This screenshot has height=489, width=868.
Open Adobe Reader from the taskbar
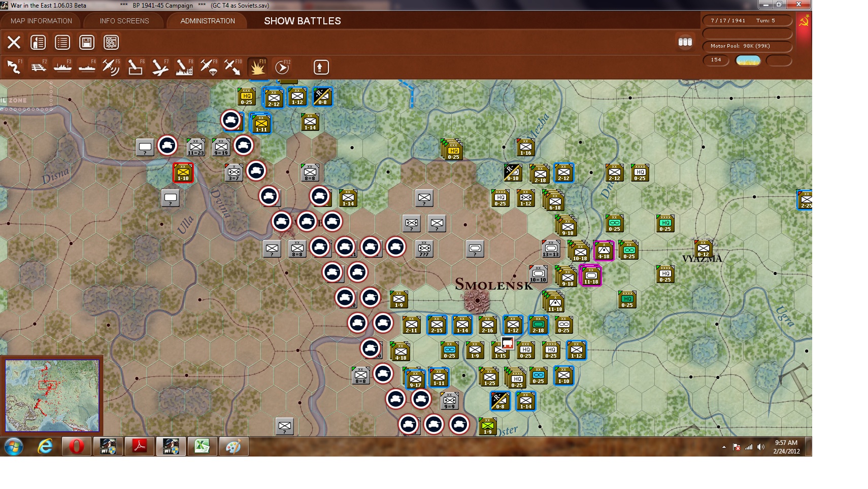pos(140,447)
